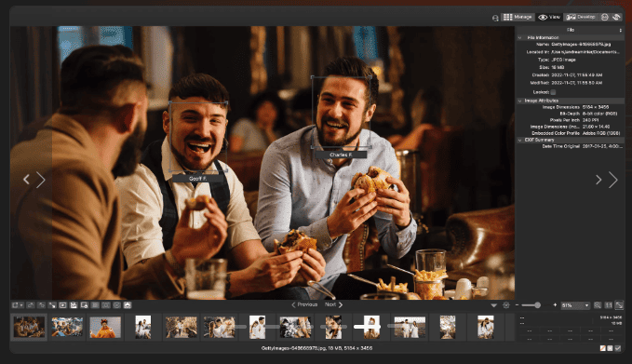Click the printer icon in bottom toolbar
The image size is (632, 364).
point(128,305)
